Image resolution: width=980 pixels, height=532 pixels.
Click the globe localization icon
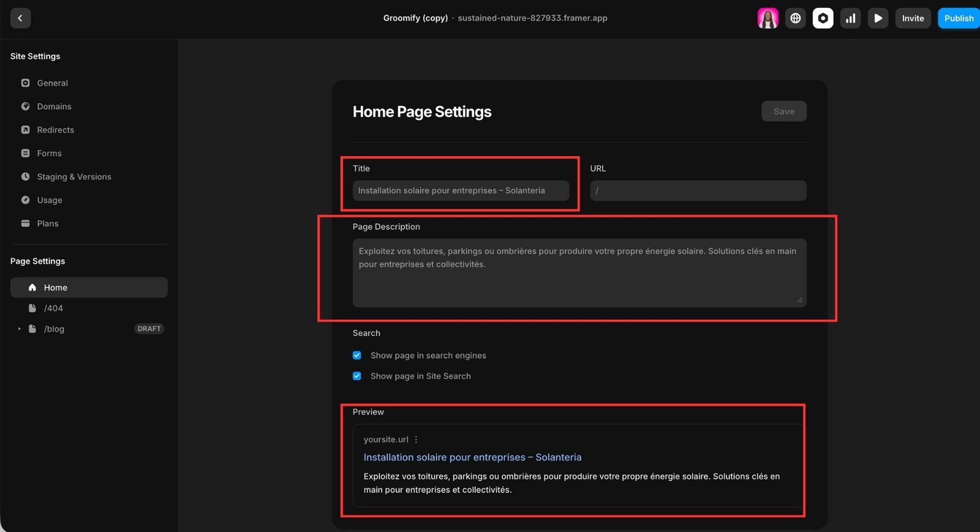coord(795,18)
